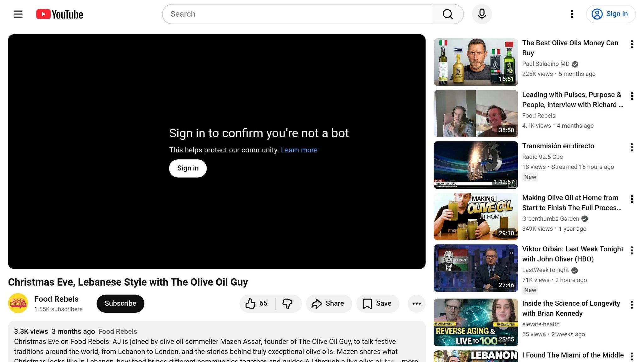Click the '3.3K views' text
Image resolution: width=644 pixels, height=362 pixels.
(31, 332)
